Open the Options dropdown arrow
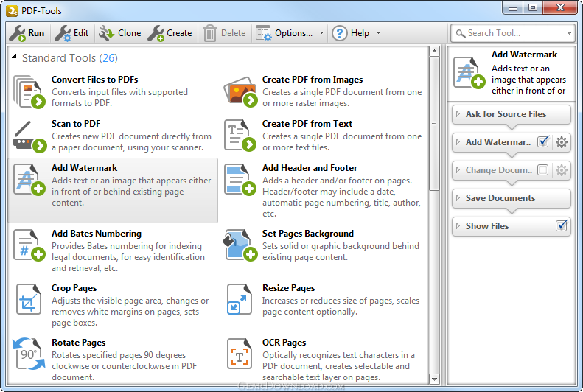583x392 pixels. pyautogui.click(x=321, y=33)
